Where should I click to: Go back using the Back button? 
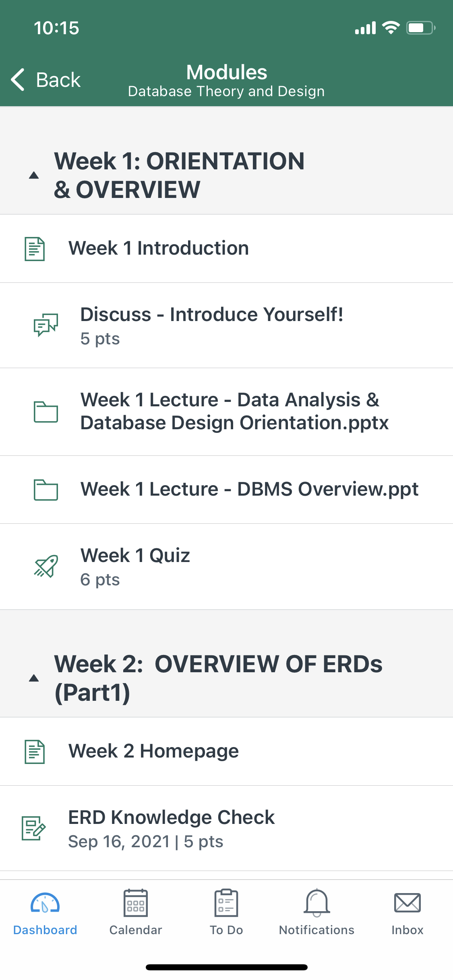[46, 80]
